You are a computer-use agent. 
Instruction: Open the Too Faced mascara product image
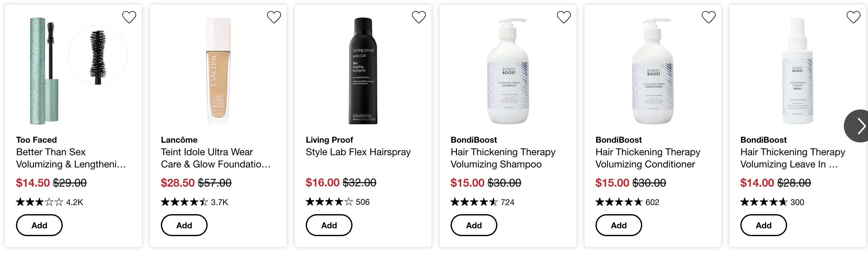pyautogui.click(x=73, y=71)
